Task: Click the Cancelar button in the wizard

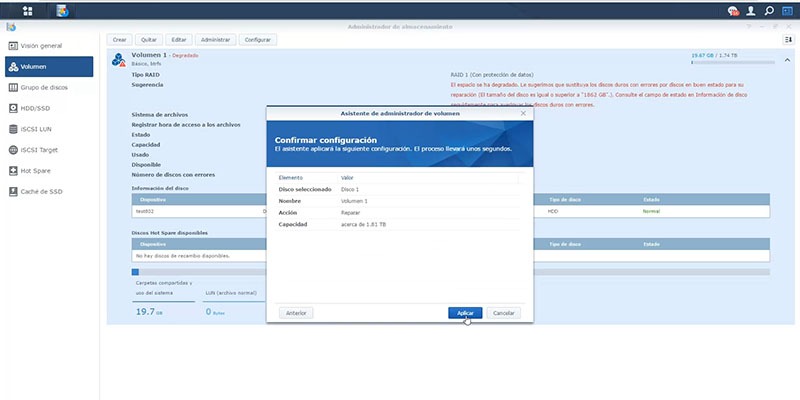Action: (x=504, y=313)
